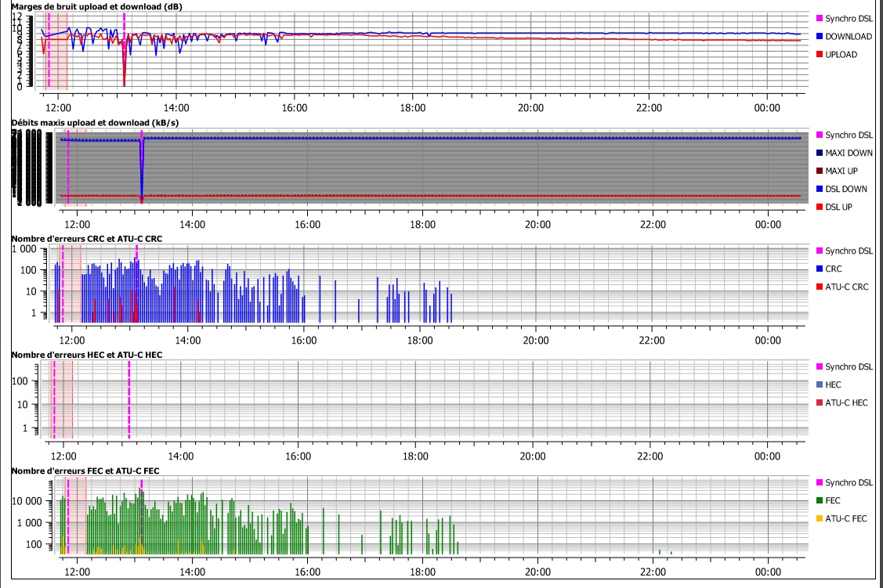The width and height of the screenshot is (883, 588).
Task: Click the blue DOWNLOAD legend swatch
Action: click(x=820, y=37)
